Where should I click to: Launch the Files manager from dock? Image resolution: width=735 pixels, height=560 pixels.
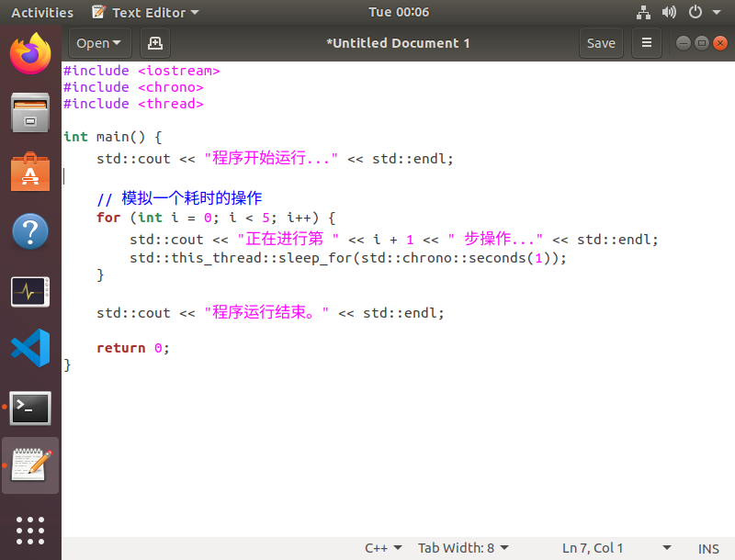pyautogui.click(x=30, y=112)
